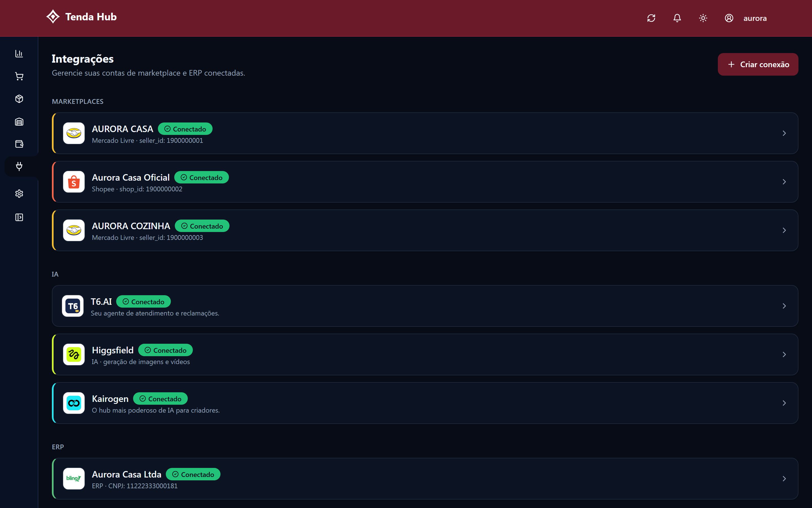Expand T6.AI row chevron
This screenshot has width=812, height=508.
pos(784,306)
